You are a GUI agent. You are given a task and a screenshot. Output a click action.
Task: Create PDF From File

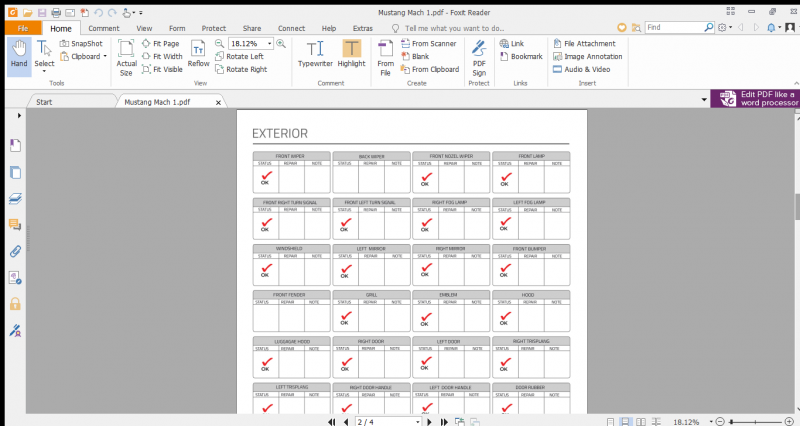tap(386, 58)
